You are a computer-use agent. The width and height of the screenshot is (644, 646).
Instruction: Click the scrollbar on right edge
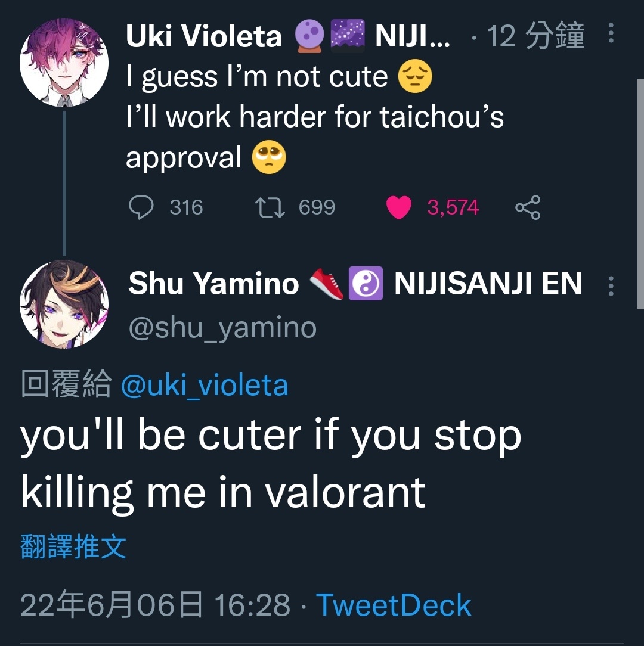pos(640,194)
